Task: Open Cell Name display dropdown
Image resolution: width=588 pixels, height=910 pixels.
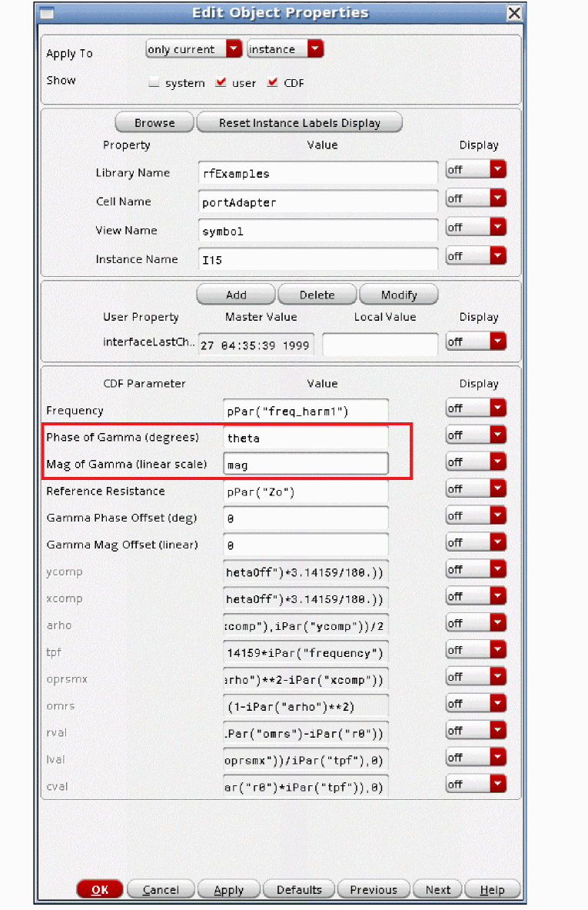Action: click(x=476, y=198)
